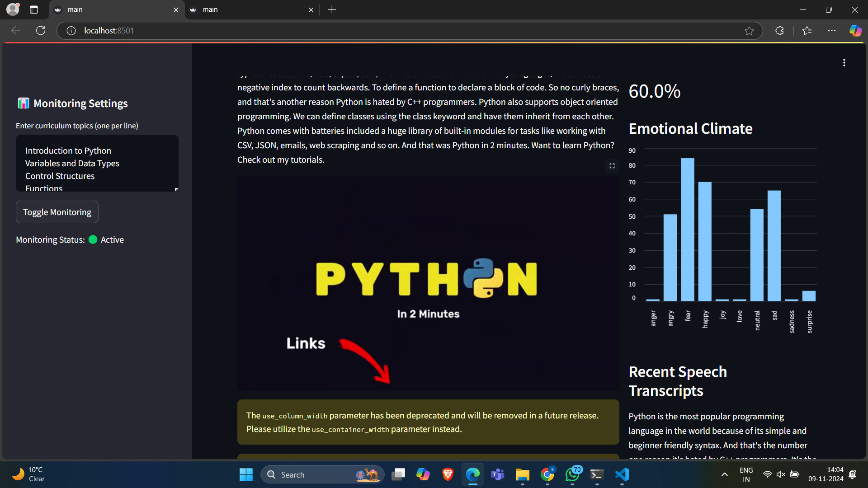The height and width of the screenshot is (488, 868).
Task: Expand hidden system tray icons
Action: 724,474
